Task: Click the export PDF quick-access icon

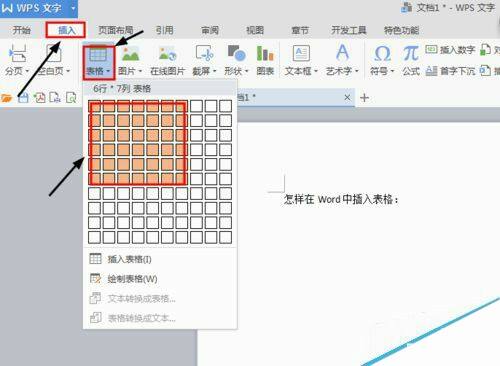Action: click(39, 98)
